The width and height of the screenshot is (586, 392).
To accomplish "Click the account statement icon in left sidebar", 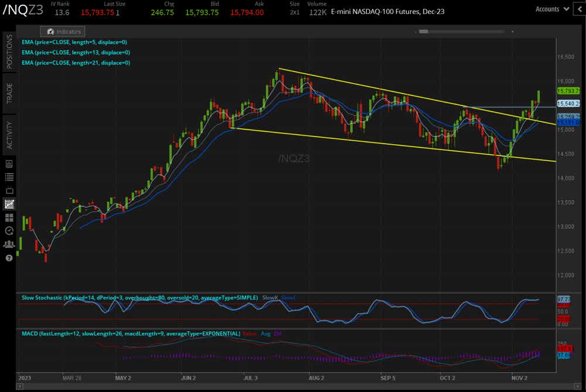I will (8, 165).
